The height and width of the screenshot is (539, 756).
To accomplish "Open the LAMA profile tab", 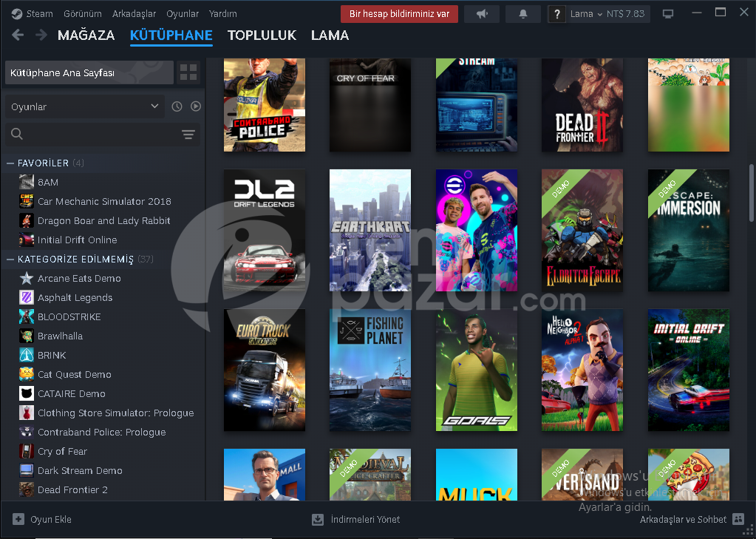I will pyautogui.click(x=330, y=35).
